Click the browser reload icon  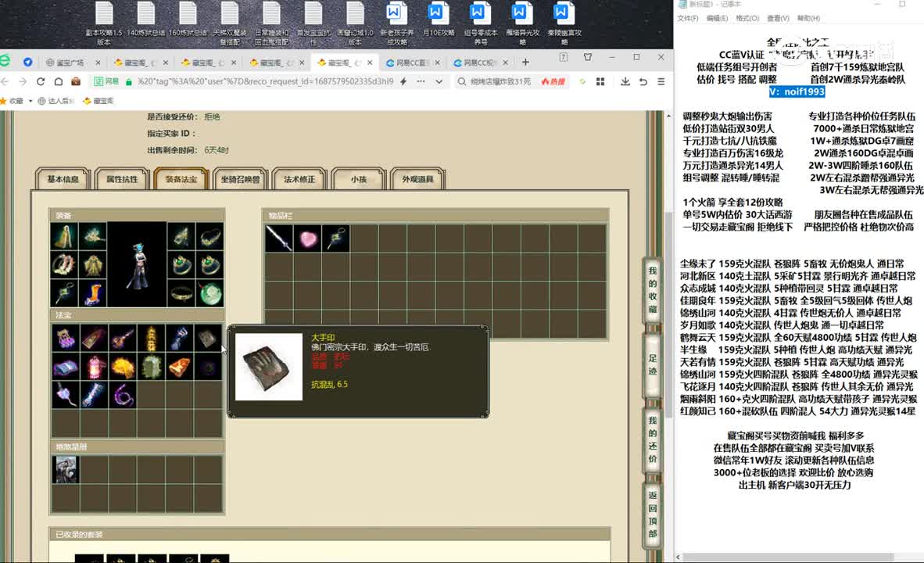41,81
